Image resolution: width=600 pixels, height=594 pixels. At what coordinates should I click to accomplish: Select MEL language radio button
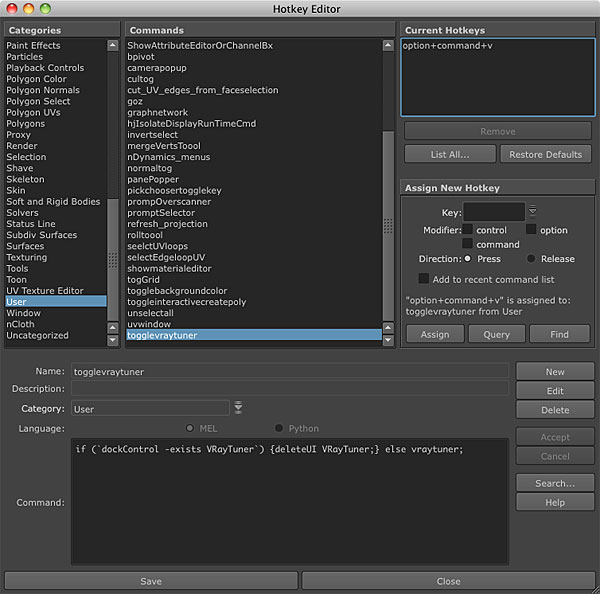click(x=189, y=428)
